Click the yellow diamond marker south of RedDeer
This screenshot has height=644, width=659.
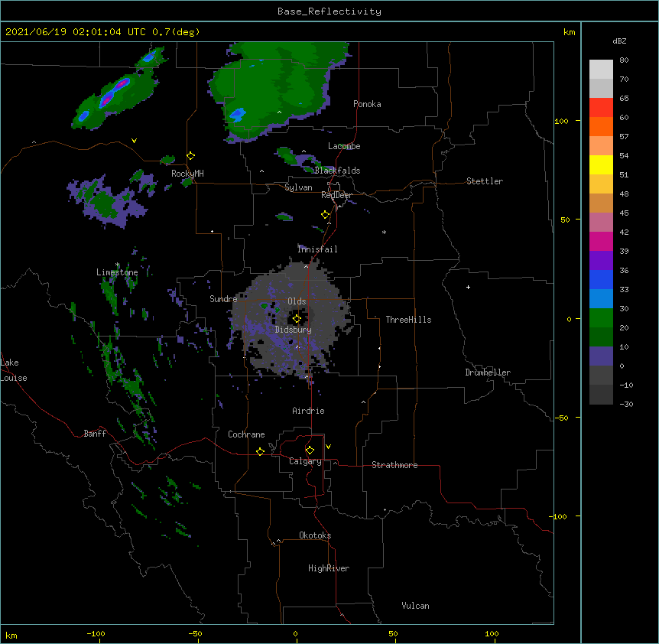(x=326, y=215)
